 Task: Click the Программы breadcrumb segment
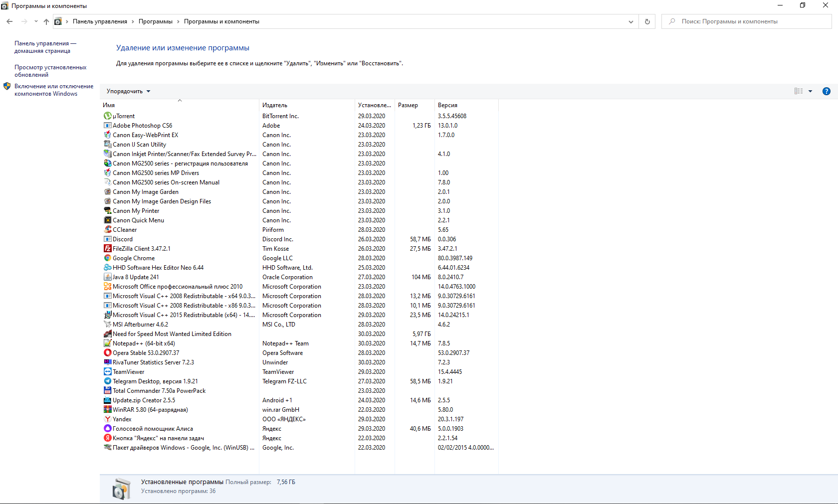pyautogui.click(x=156, y=21)
